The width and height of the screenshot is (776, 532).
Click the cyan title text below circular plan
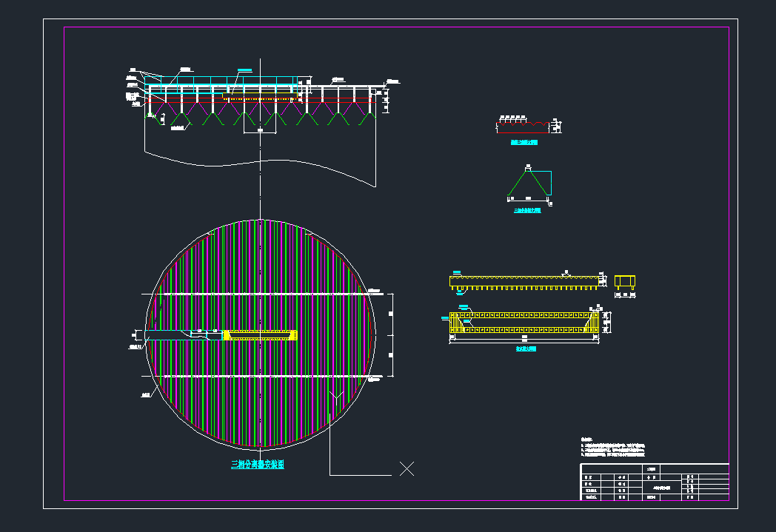pos(258,465)
